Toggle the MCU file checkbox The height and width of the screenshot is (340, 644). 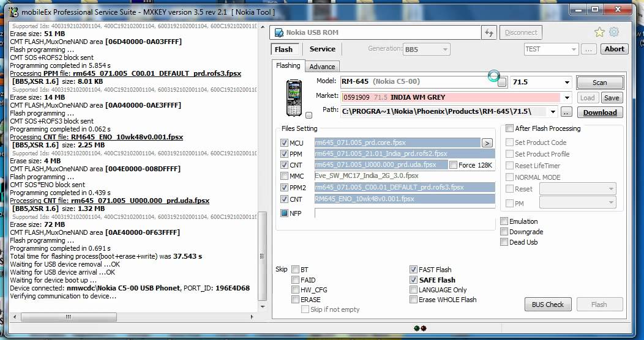click(284, 142)
